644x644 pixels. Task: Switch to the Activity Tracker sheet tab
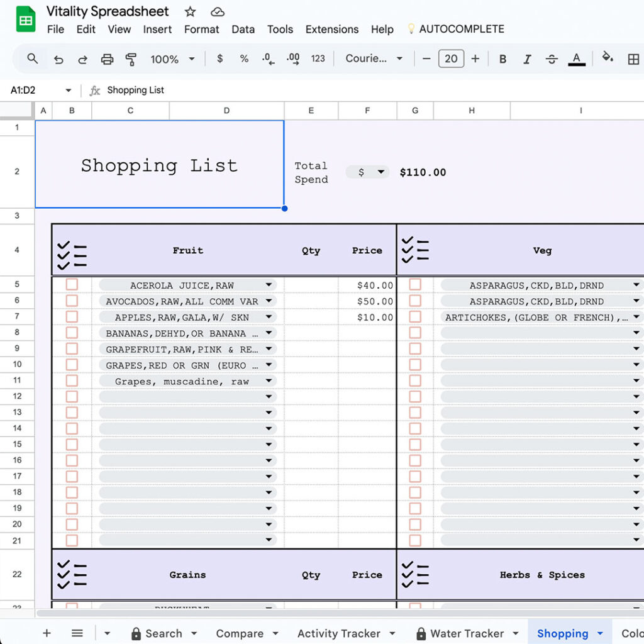[339, 633]
